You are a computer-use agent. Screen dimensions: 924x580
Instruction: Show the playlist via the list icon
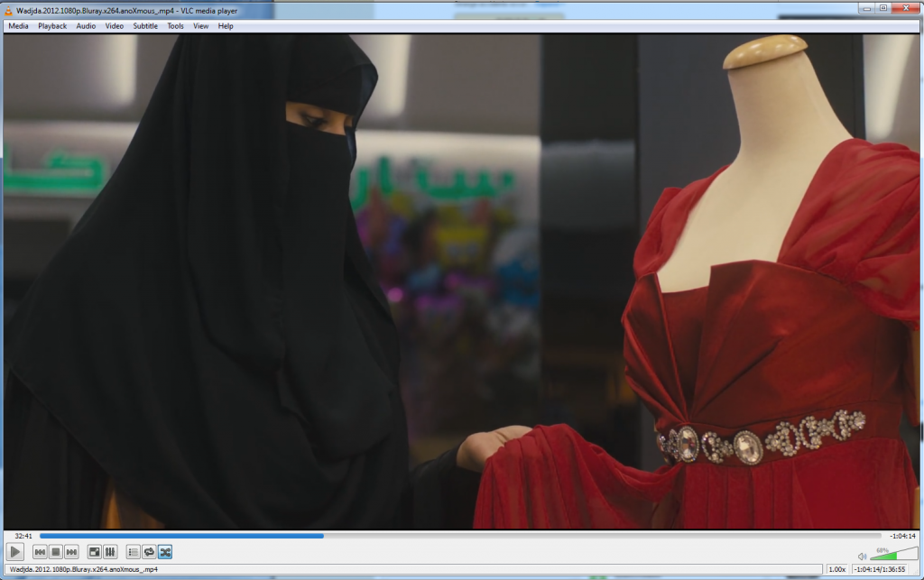pyautogui.click(x=134, y=552)
